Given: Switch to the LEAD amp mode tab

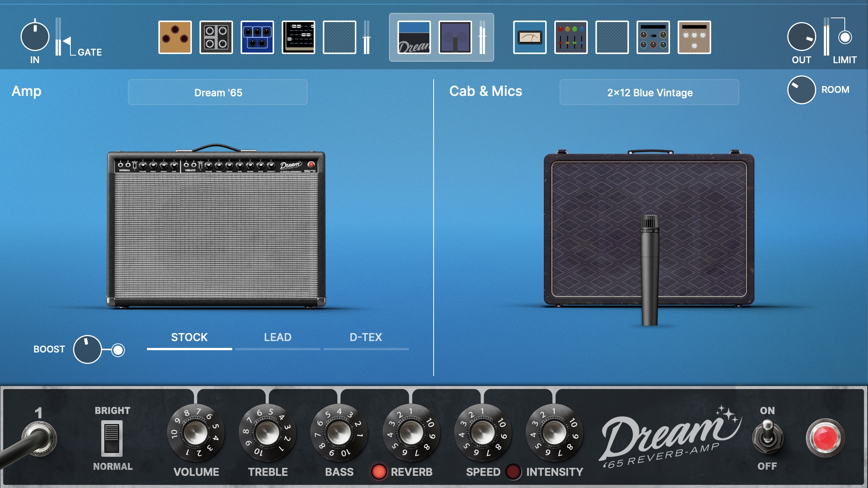Looking at the screenshot, I should [x=277, y=337].
